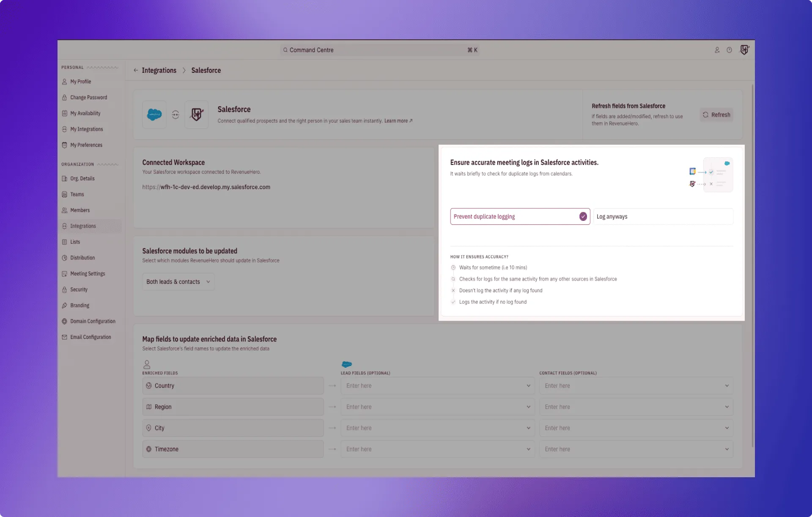Open Lead Fields dropdown for Timezone
The image size is (812, 517).
coord(437,449)
